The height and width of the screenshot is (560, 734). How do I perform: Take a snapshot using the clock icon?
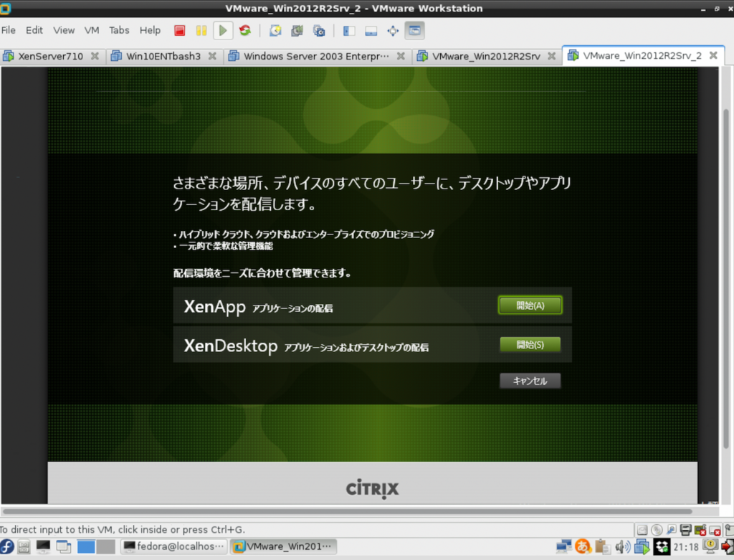[x=275, y=31]
